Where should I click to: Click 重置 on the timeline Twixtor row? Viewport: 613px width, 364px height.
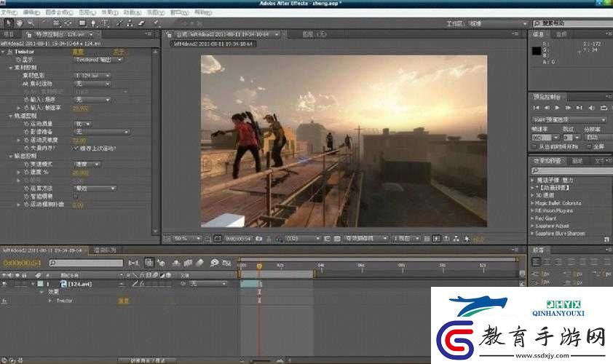[124, 301]
